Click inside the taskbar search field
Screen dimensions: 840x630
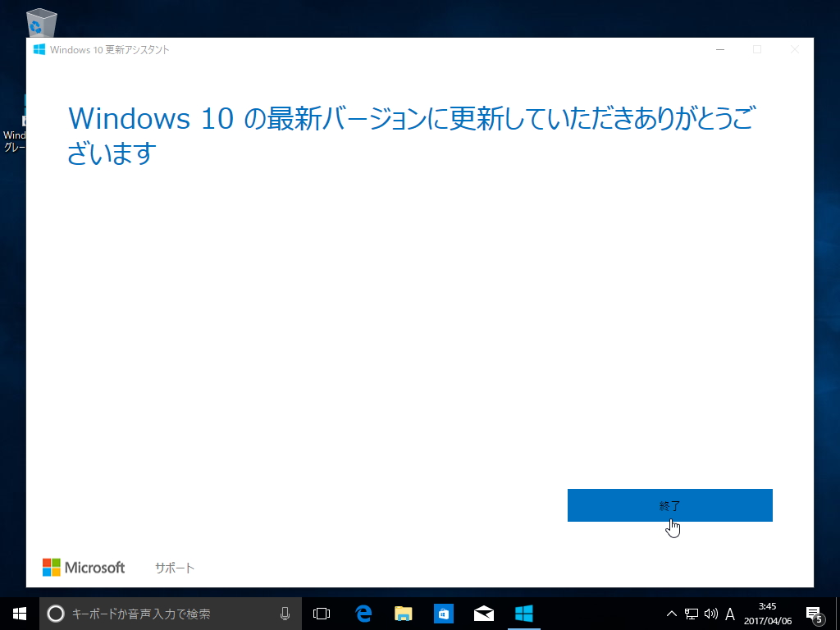click(164, 613)
